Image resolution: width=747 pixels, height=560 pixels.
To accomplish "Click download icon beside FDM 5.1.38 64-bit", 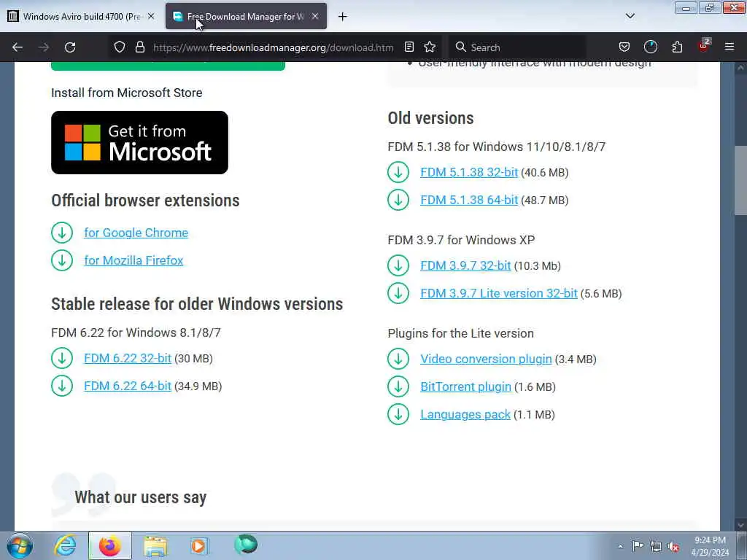I will click(x=398, y=200).
